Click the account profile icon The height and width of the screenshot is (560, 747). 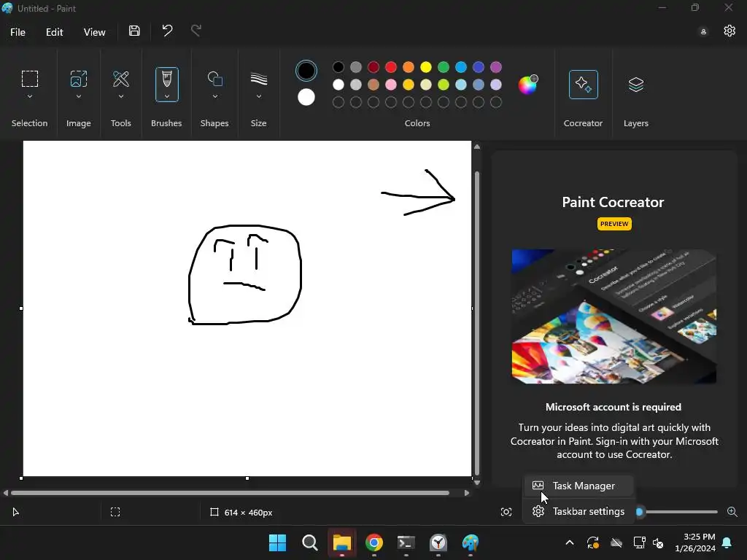(703, 32)
